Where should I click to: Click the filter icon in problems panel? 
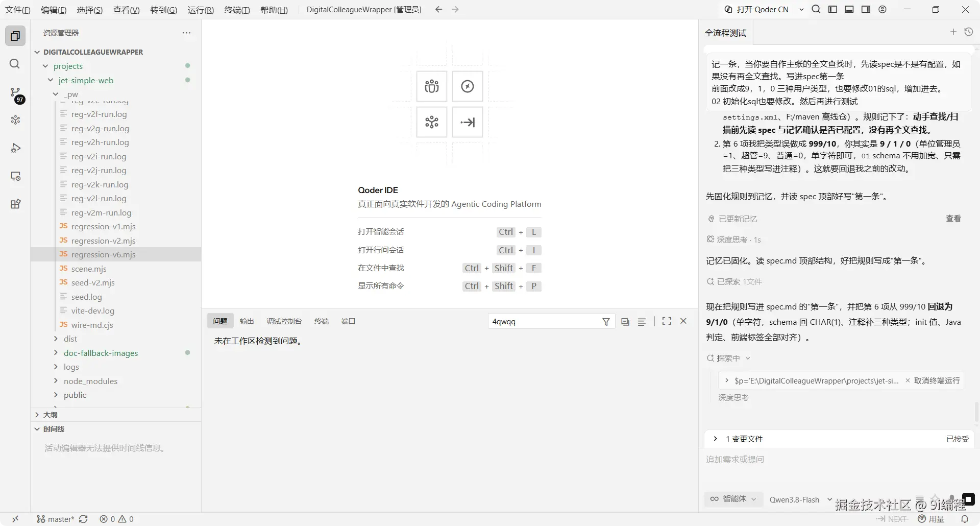(x=606, y=322)
